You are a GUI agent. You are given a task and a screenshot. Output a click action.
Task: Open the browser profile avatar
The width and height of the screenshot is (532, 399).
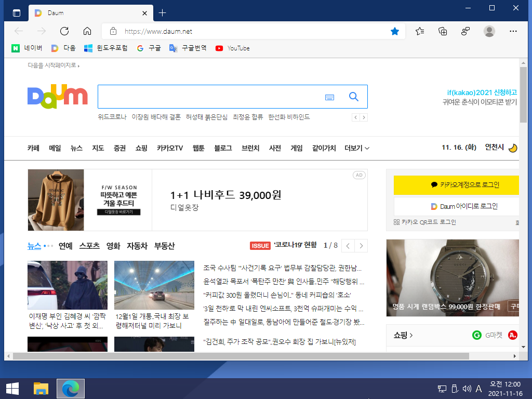[489, 31]
